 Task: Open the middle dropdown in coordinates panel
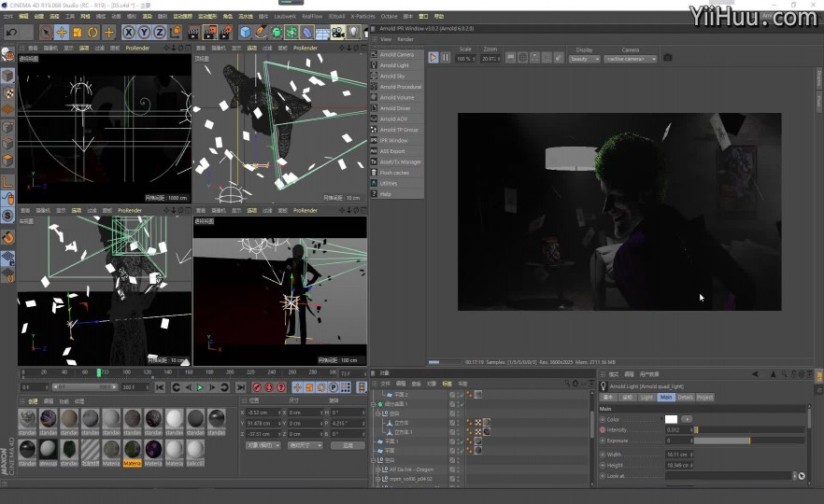(x=305, y=445)
